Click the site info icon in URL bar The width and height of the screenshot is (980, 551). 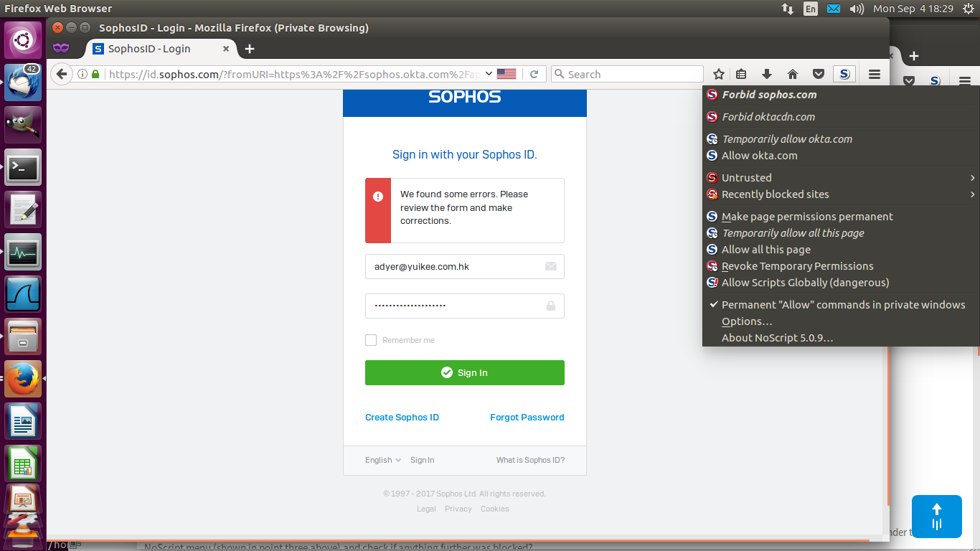tap(83, 74)
